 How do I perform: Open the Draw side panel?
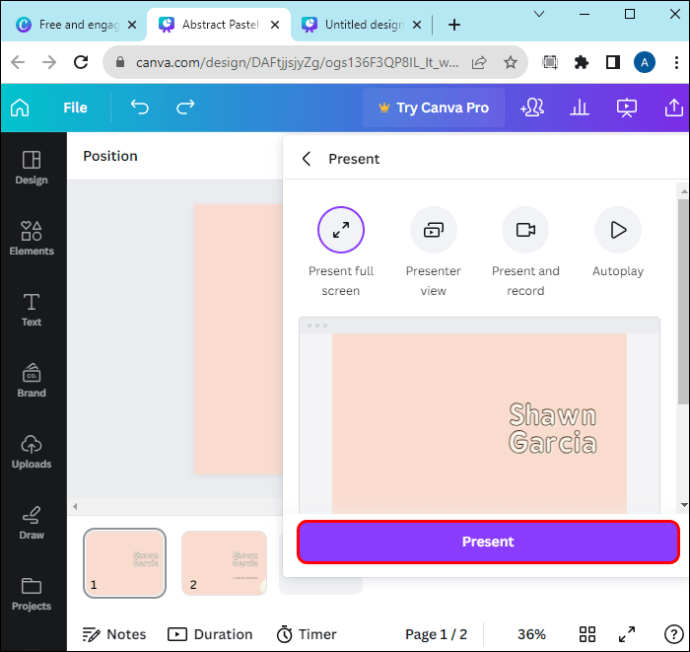point(32,523)
